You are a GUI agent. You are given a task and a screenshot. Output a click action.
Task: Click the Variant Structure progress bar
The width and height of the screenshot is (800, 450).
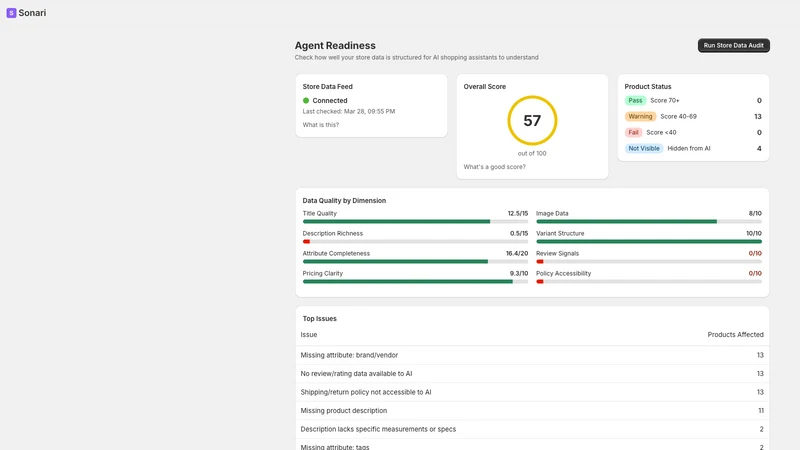pos(649,241)
